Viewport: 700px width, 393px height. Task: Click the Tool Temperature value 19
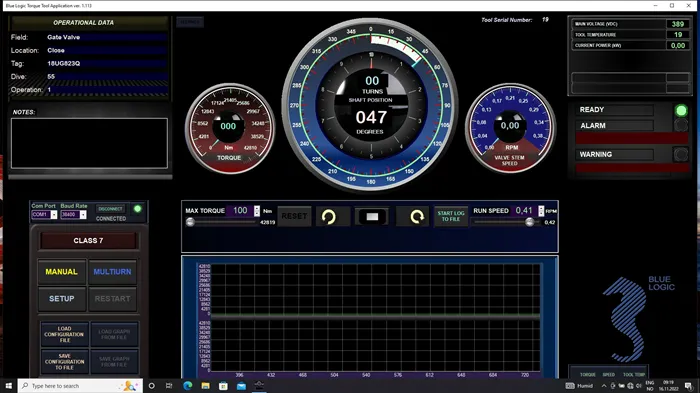(678, 35)
